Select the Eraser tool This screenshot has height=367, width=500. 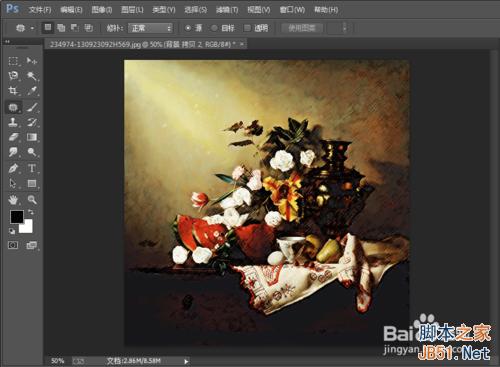pos(13,137)
